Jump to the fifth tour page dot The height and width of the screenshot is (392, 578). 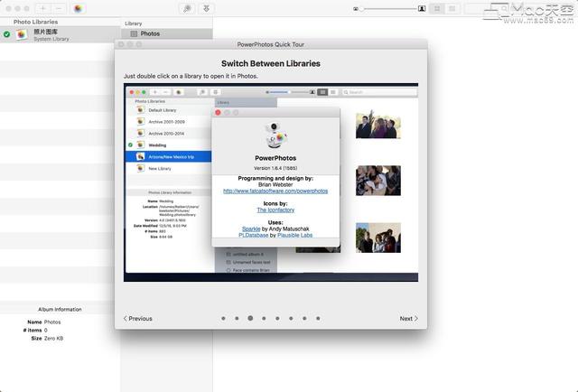pos(277,318)
